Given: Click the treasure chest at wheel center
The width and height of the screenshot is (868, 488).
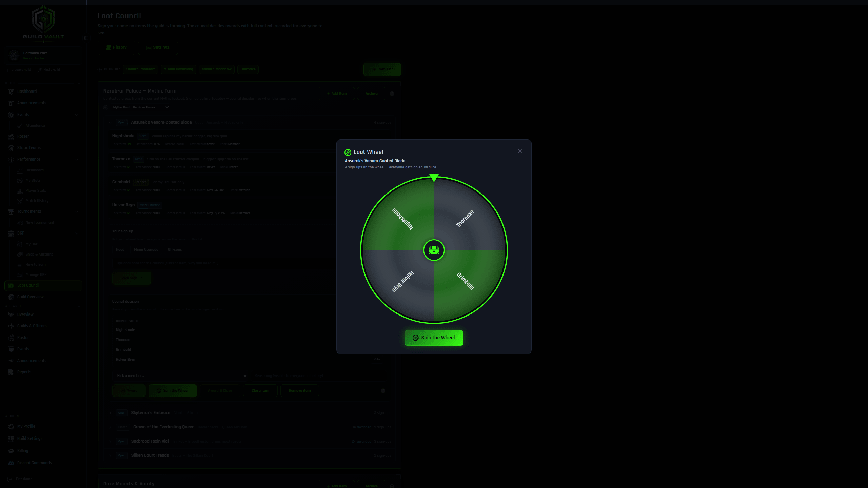Looking at the screenshot, I should coord(434,250).
